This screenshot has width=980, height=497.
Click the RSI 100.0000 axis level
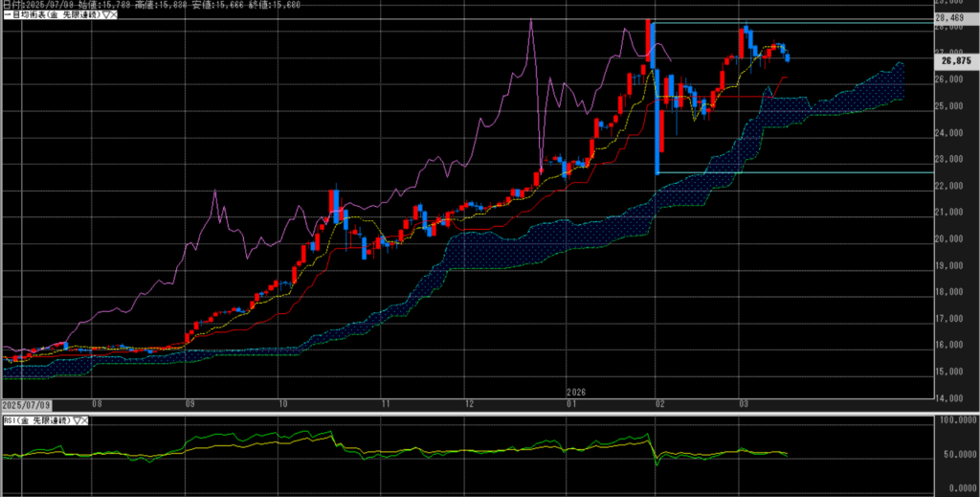955,420
